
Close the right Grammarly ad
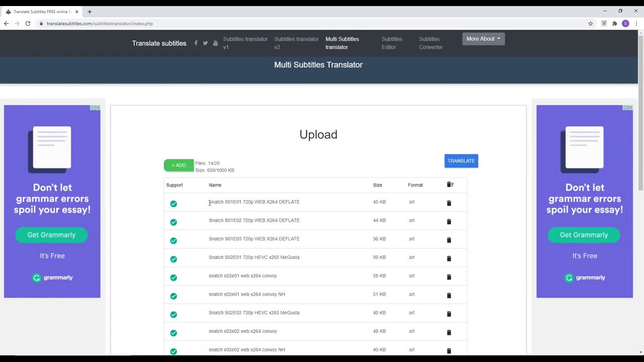click(630, 108)
